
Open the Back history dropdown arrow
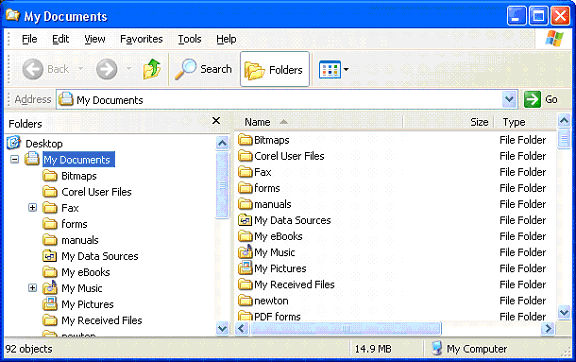click(80, 68)
